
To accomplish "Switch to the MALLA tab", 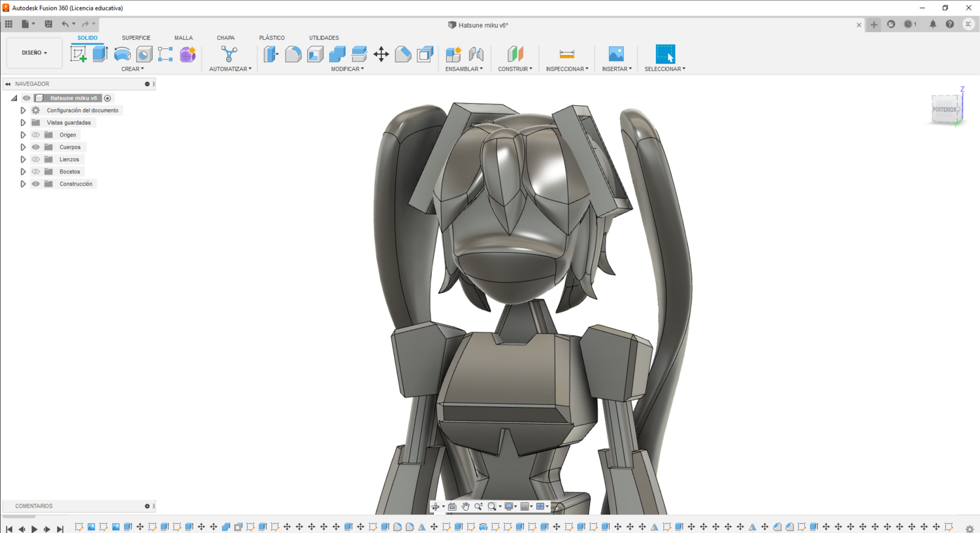I will coord(183,38).
